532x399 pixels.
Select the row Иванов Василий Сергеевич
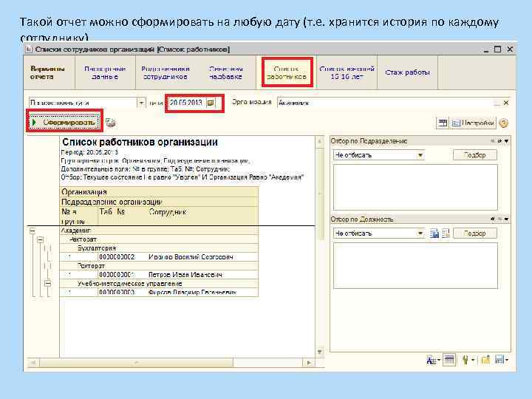159,257
